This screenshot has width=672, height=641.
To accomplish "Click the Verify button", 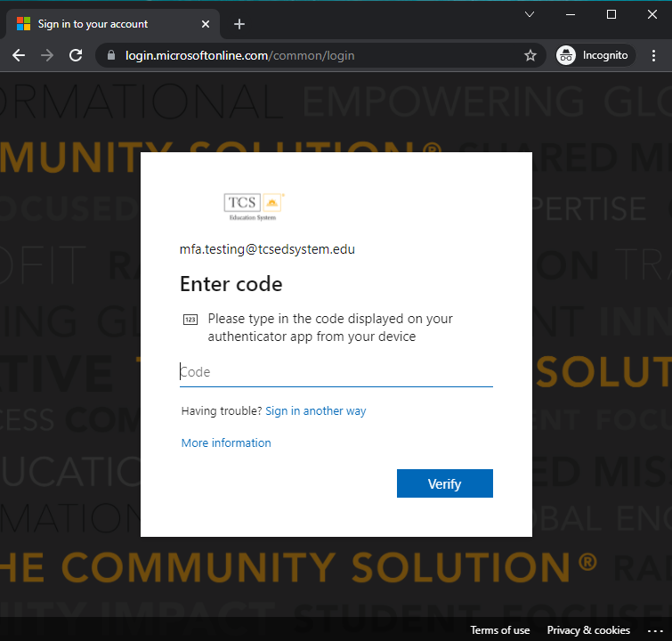I will tap(444, 483).
